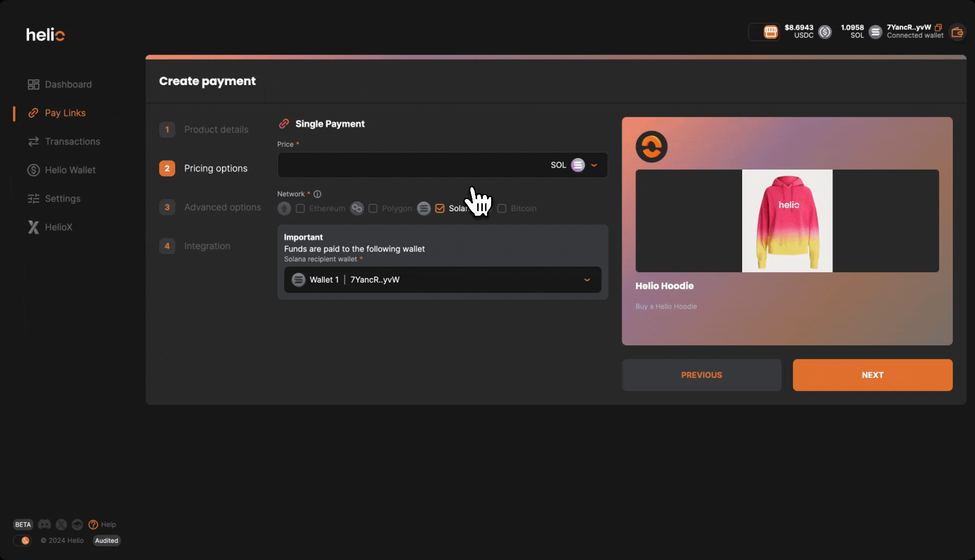This screenshot has height=560, width=975.
Task: Click the $8.6943 USDC balance
Action: click(799, 32)
